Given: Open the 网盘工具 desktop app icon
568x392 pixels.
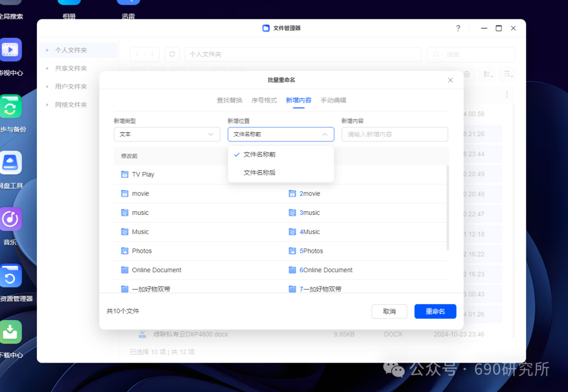Looking at the screenshot, I should pos(11,162).
